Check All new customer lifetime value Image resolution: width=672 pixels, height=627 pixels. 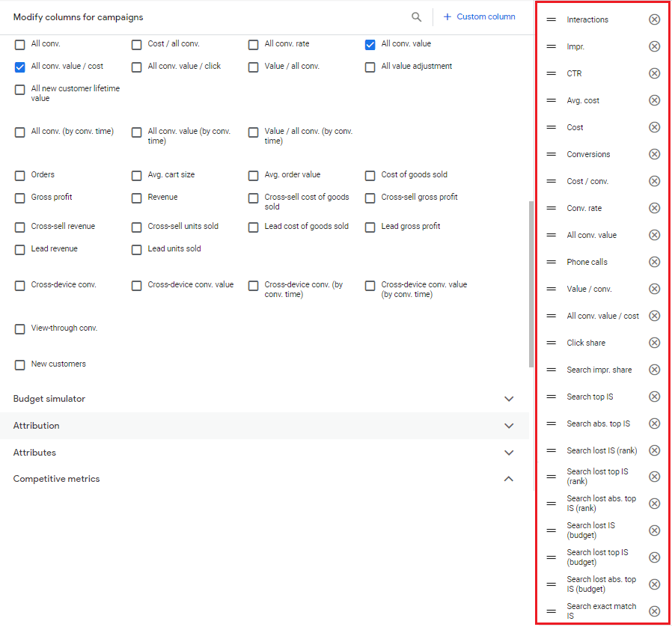click(19, 90)
